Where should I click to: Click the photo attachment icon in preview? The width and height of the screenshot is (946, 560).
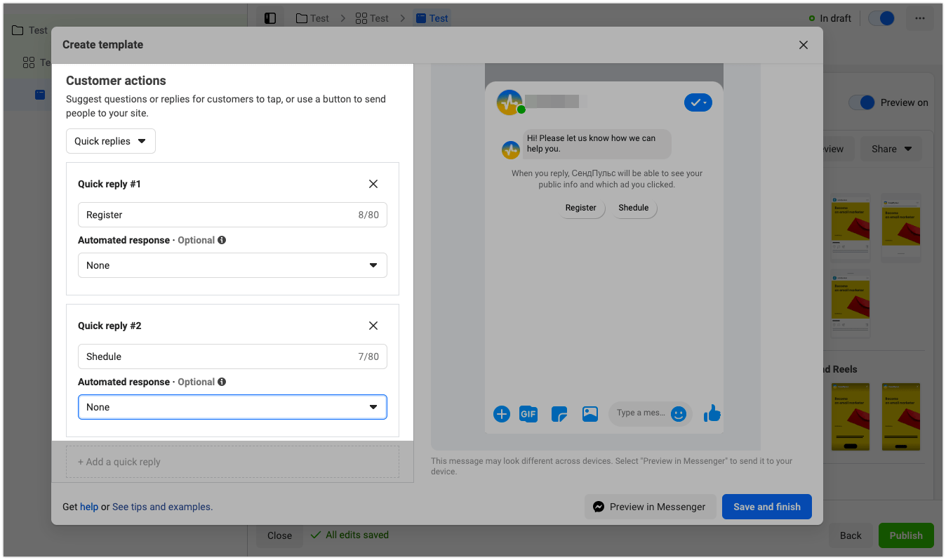click(590, 414)
